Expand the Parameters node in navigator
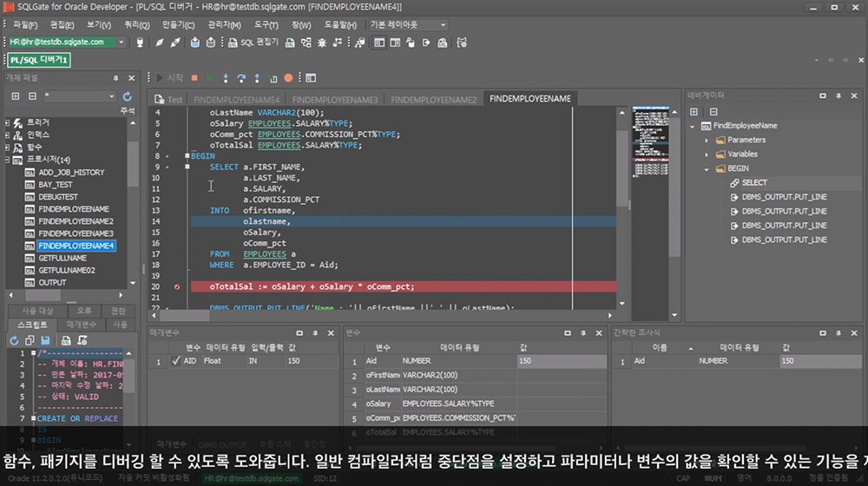 pyautogui.click(x=707, y=140)
